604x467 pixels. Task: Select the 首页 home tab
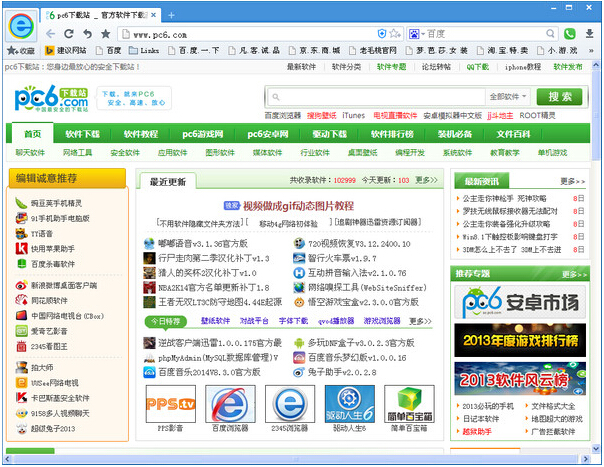pos(32,134)
